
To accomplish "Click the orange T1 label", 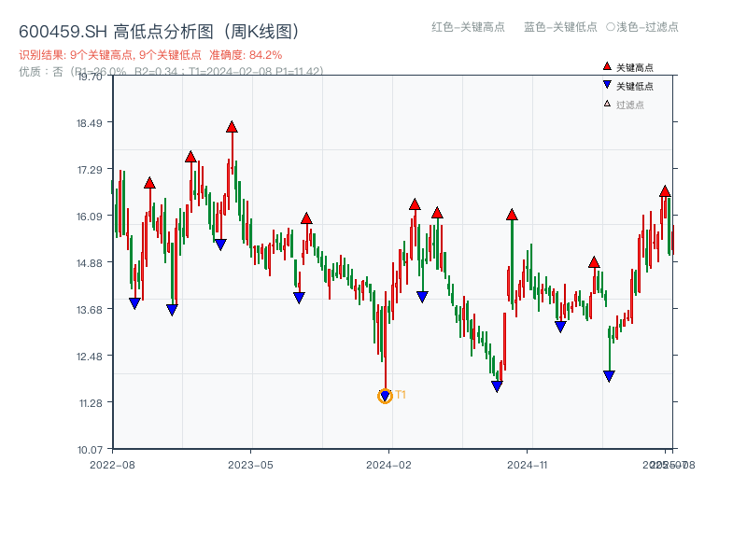I will (401, 395).
